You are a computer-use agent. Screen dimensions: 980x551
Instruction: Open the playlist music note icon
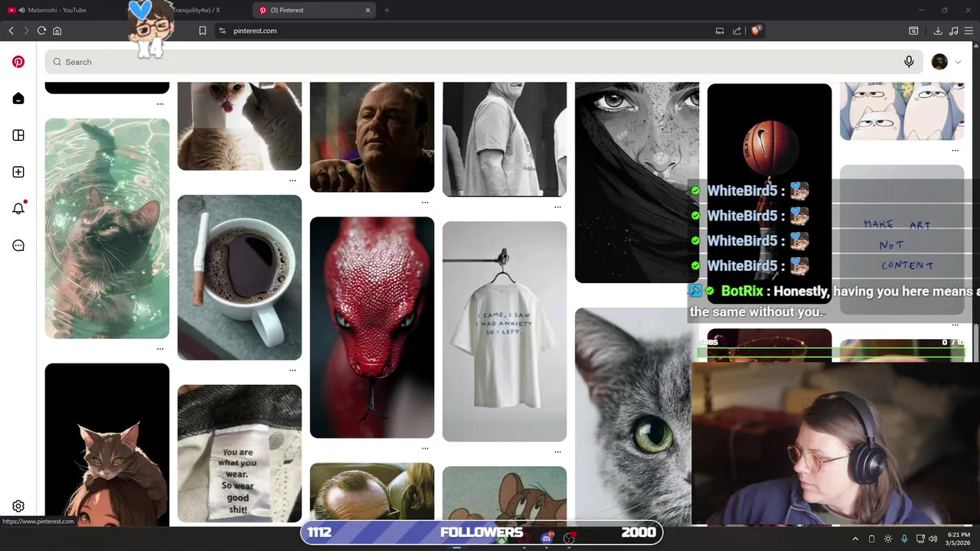[953, 31]
